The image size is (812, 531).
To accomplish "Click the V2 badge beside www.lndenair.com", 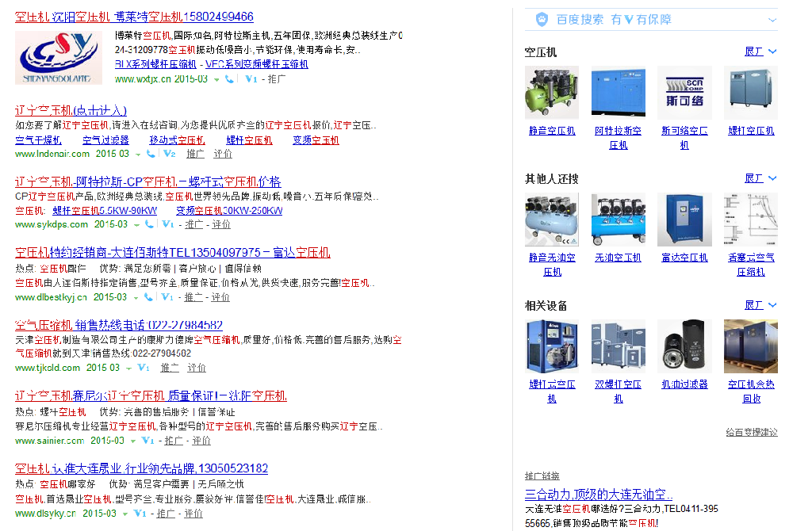I will point(170,154).
